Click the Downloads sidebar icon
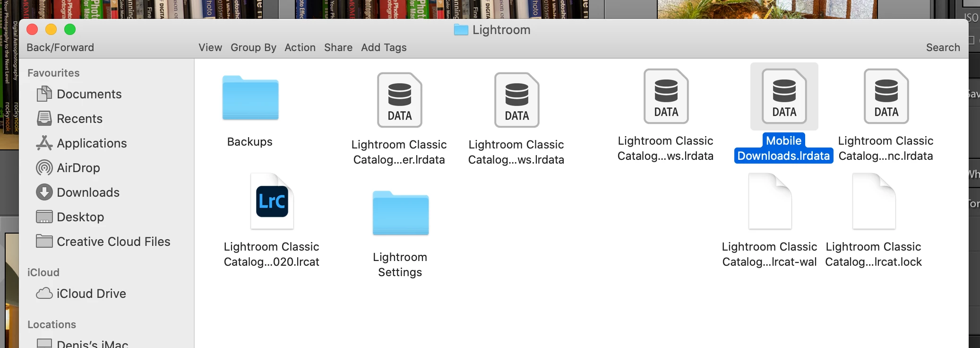 44,192
